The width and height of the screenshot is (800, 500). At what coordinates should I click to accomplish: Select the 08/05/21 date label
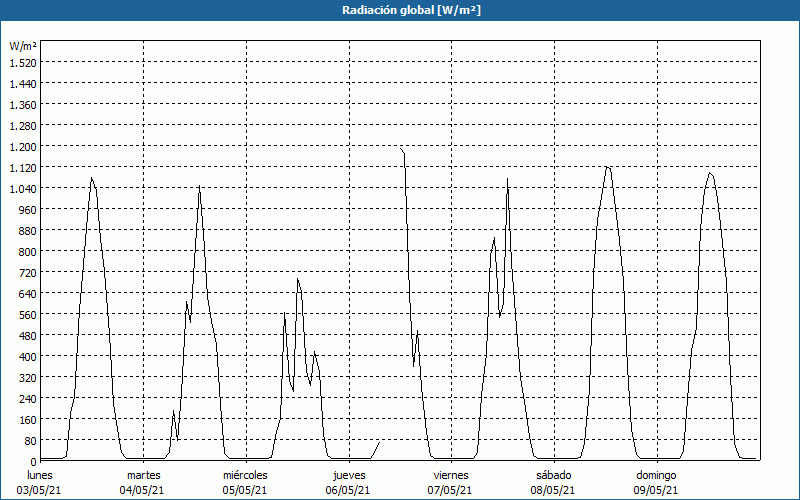pos(553,490)
